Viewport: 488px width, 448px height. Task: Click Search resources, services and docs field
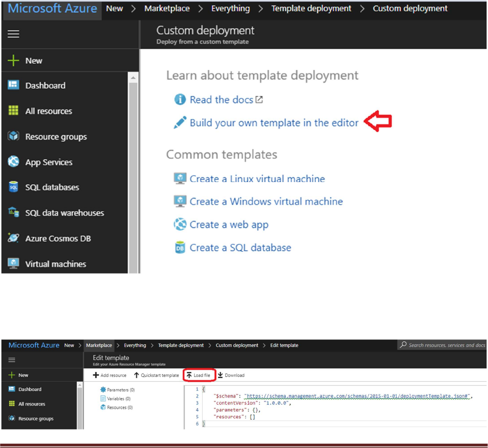click(x=442, y=345)
